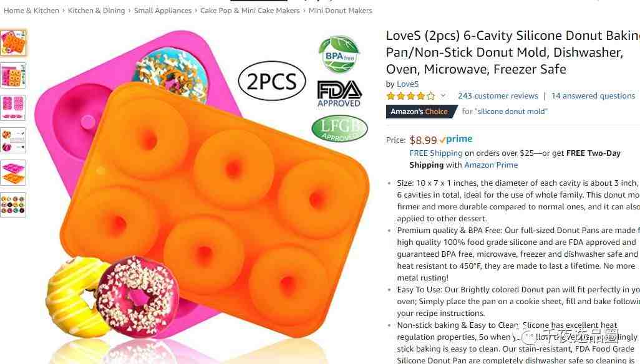Open the FREE Shipping link
The height and width of the screenshot is (364, 640).
click(x=436, y=153)
